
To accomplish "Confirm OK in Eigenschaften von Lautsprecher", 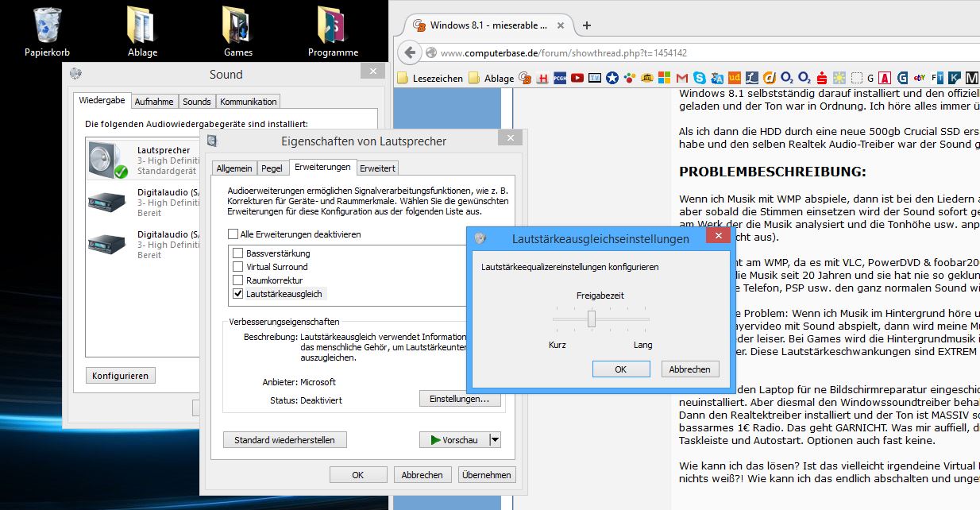I will (358, 474).
